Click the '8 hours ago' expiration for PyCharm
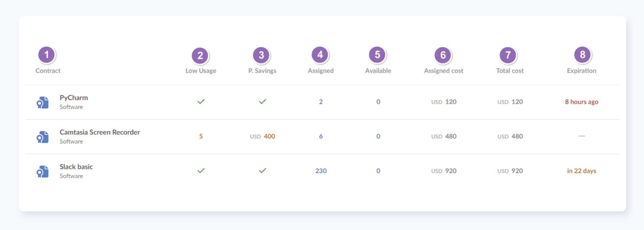Viewport: 644px width, 230px height. coord(582,102)
